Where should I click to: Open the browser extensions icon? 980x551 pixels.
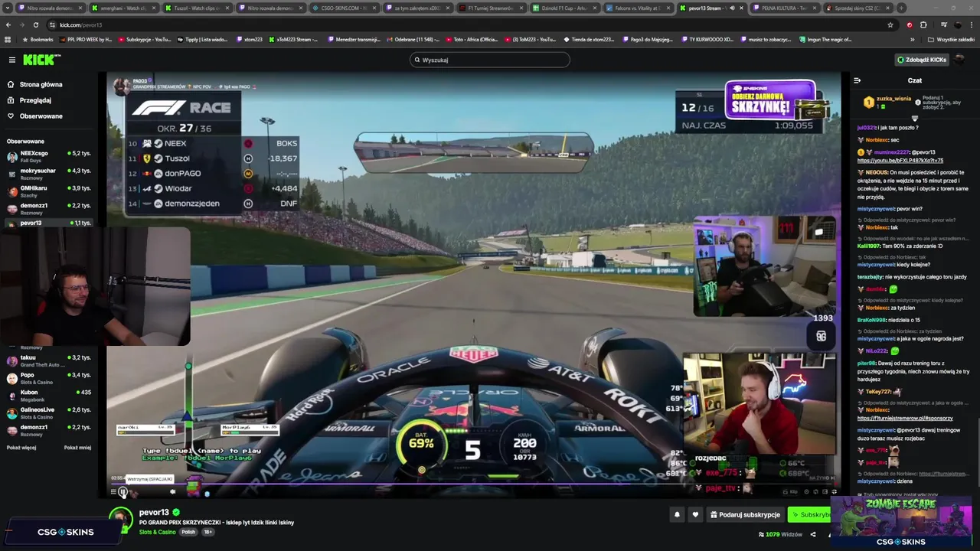click(923, 24)
